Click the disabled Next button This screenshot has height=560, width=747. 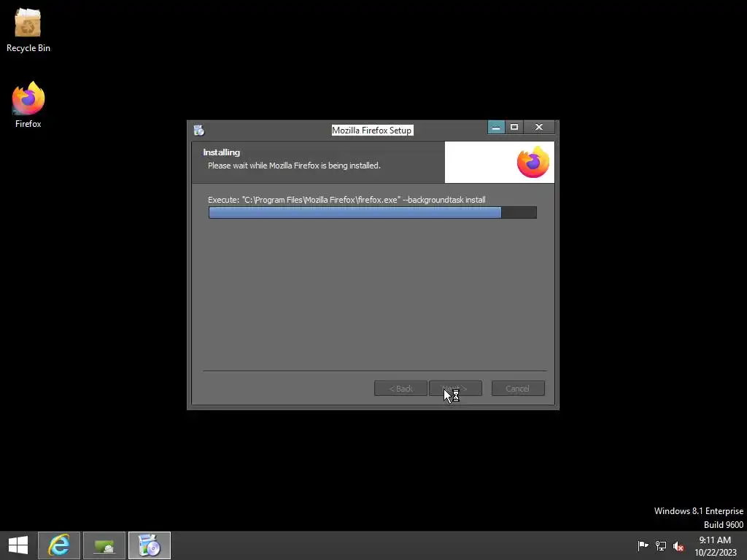455,389
